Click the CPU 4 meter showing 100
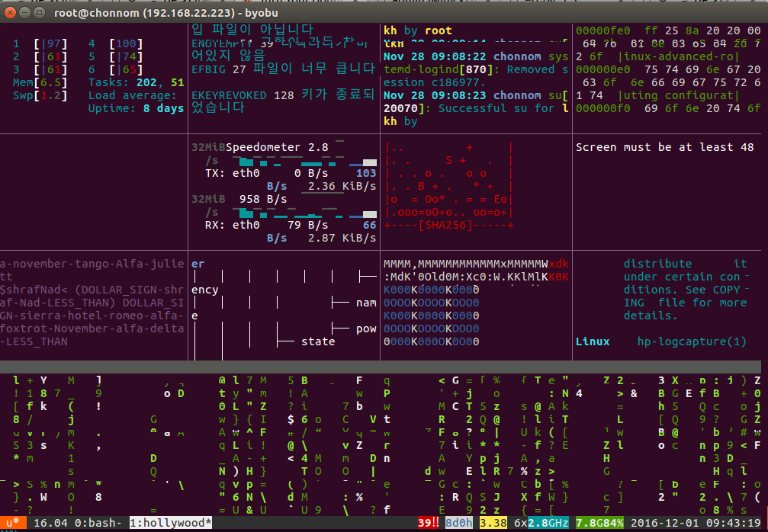Viewport: 768px width, 532px height. [116, 43]
